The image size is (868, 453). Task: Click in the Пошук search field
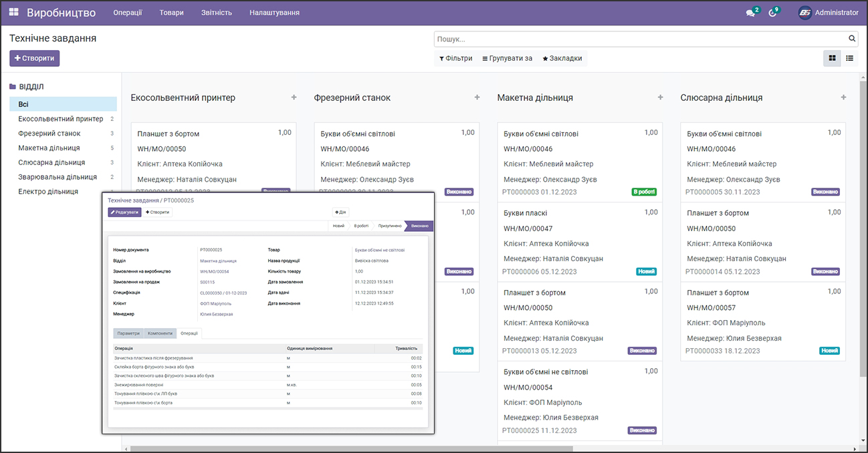(x=641, y=39)
